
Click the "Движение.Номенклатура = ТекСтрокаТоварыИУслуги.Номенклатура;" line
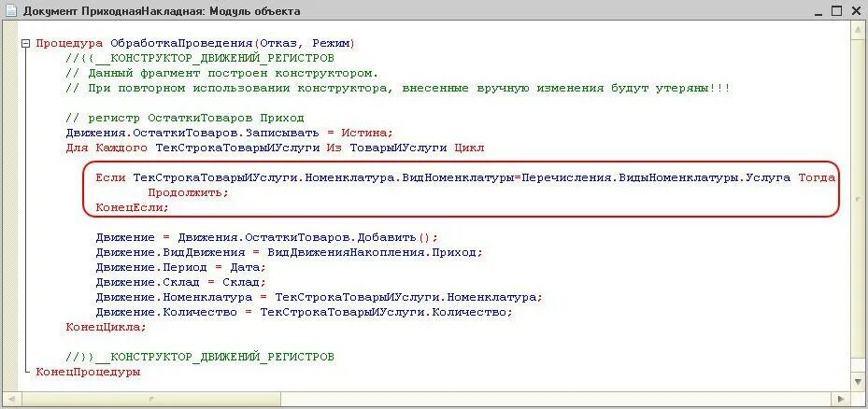tap(319, 297)
